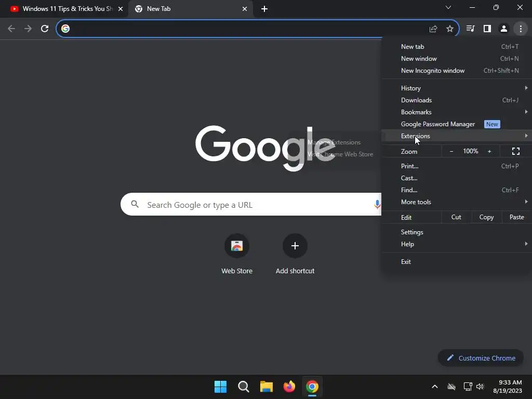Expand the More tools submenu
Viewport: 532px width, 399px height.
pos(457,202)
